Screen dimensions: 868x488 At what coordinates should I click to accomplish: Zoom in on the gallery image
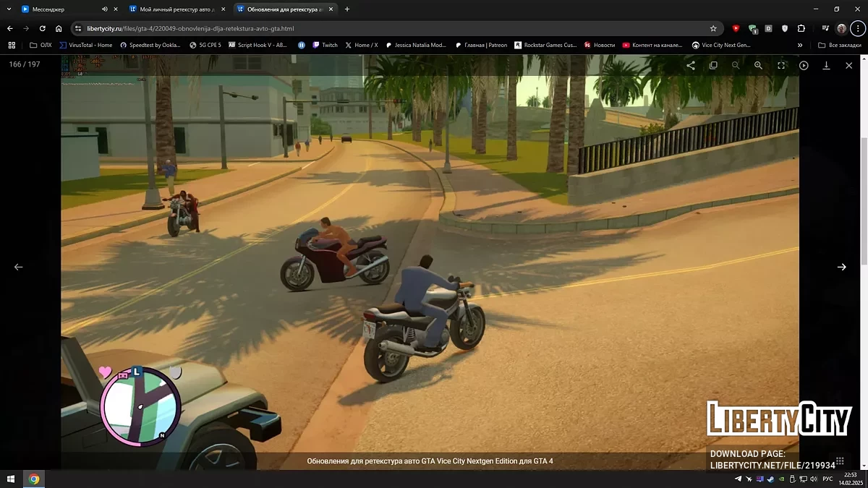(x=758, y=65)
